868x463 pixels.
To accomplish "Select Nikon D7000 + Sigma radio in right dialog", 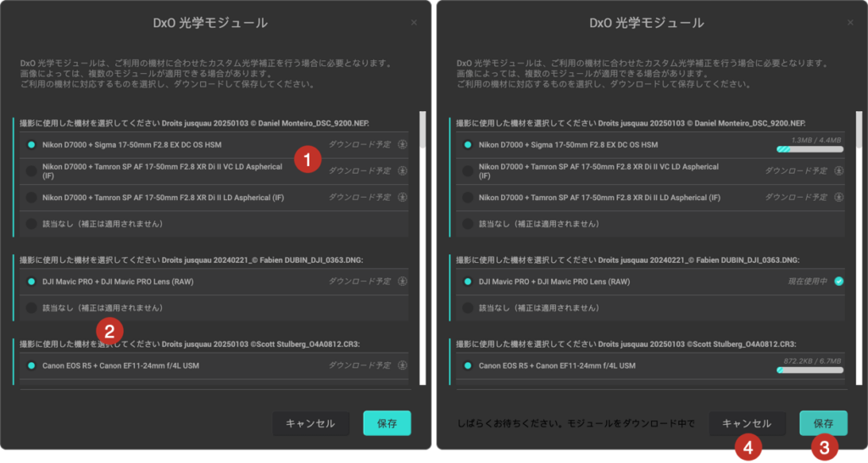I will point(468,144).
